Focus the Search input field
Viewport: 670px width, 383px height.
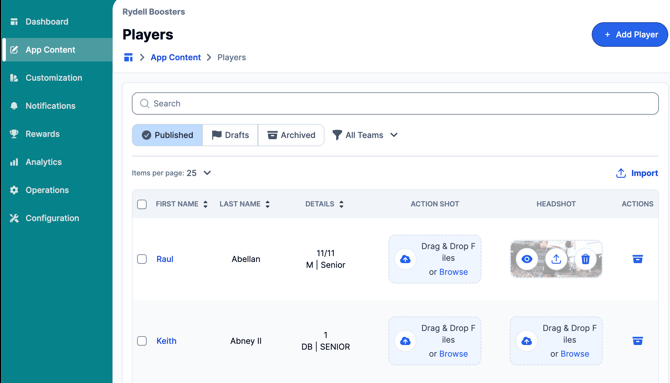[x=395, y=103]
